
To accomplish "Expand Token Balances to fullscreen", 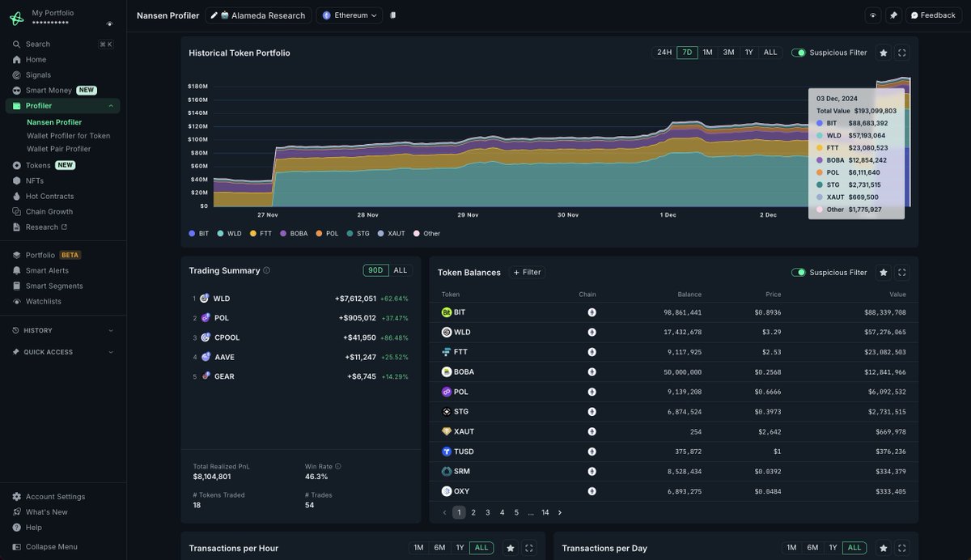I will point(902,273).
